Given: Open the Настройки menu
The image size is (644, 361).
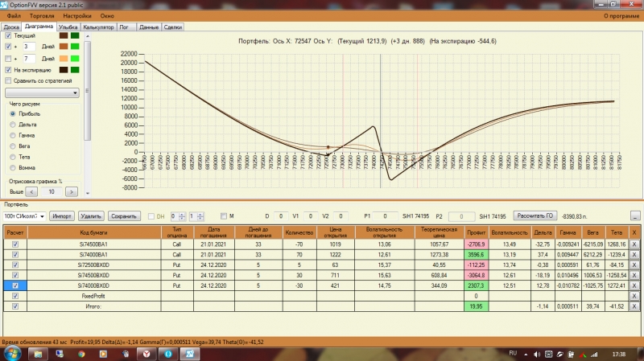Looking at the screenshot, I should (x=77, y=16).
